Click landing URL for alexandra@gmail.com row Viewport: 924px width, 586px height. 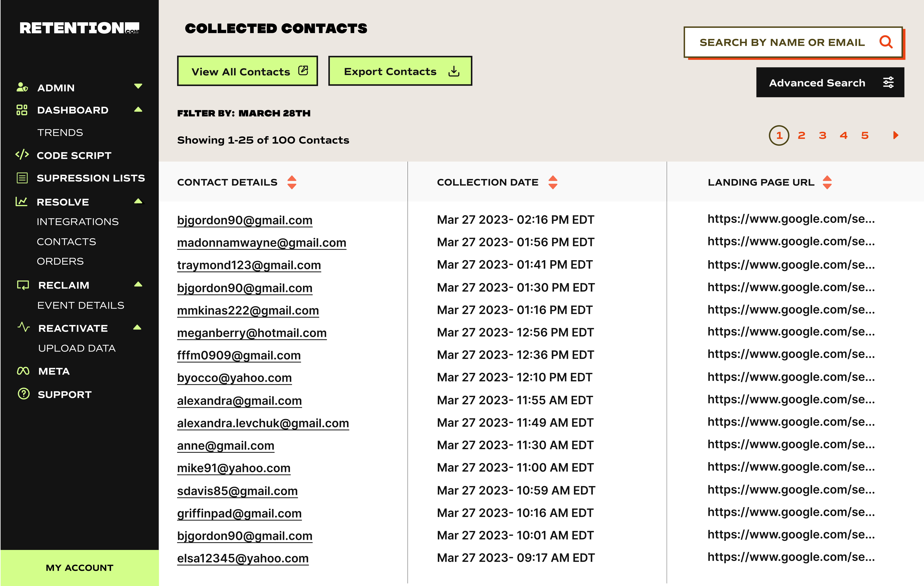(x=791, y=399)
